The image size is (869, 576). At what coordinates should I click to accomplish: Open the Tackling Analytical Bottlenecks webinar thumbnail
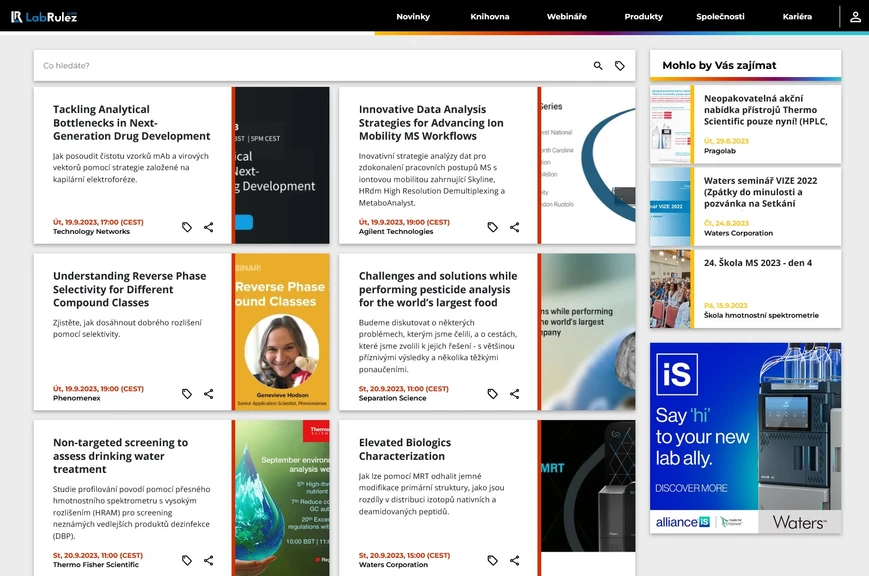coord(282,165)
